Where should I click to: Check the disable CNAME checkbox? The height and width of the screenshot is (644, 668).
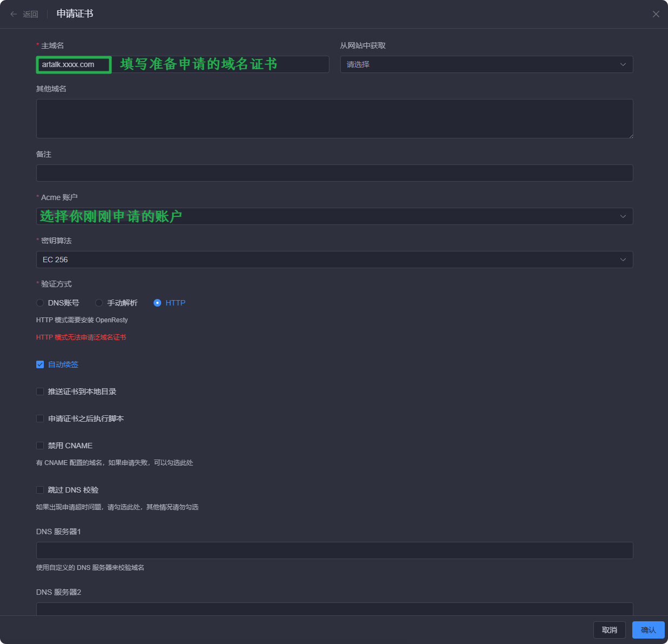point(40,446)
